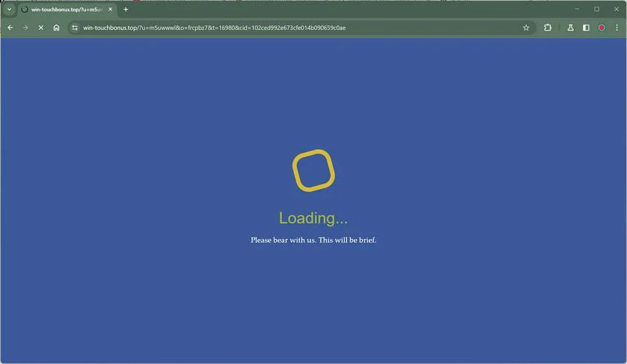The height and width of the screenshot is (364, 627).
Task: Bookmark this page with the star
Action: coord(526,27)
